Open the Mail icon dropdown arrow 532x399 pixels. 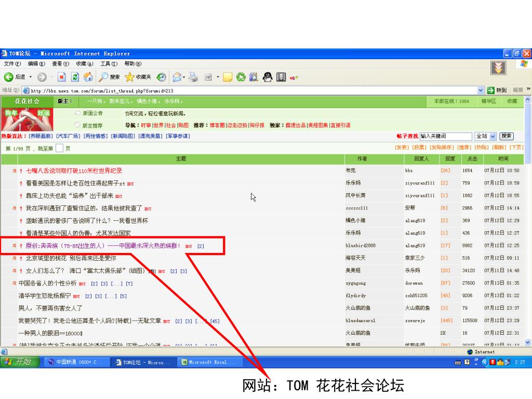[x=184, y=77]
